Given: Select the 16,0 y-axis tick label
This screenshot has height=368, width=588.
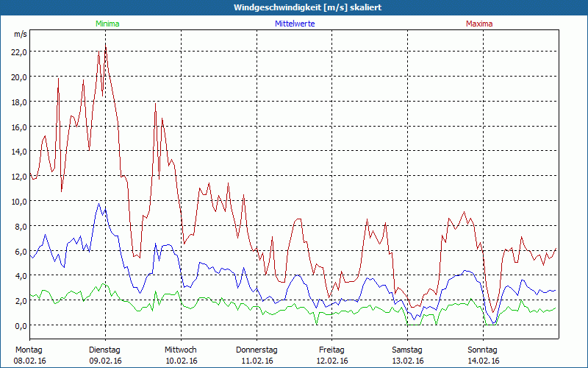Looking at the screenshot, I should 19,127.
